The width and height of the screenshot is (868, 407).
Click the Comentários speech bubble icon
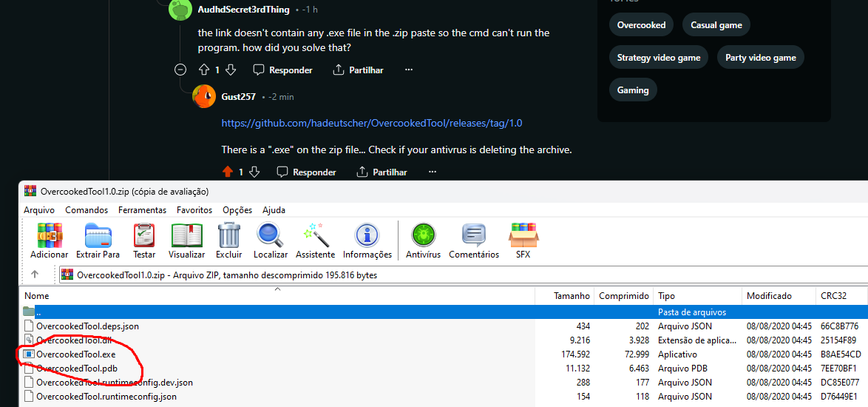click(474, 235)
